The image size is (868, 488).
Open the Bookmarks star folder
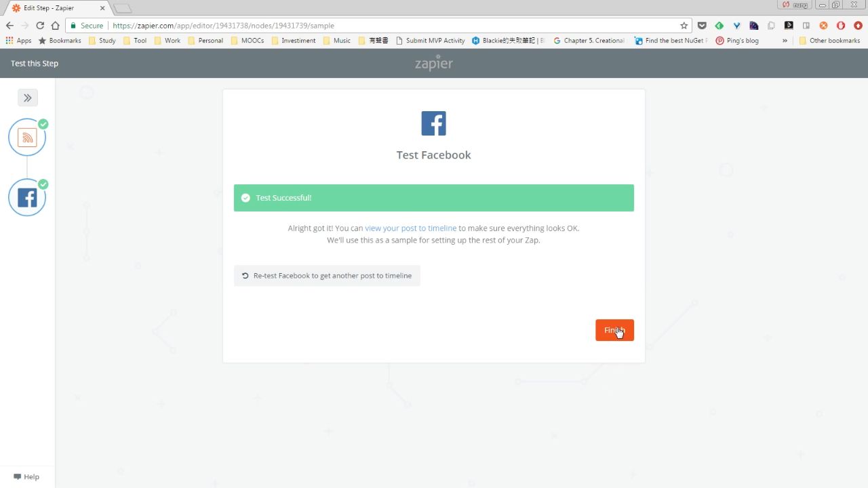point(60,41)
